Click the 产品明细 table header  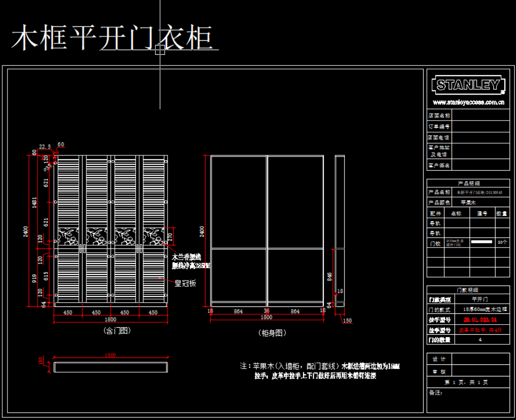pos(468,183)
